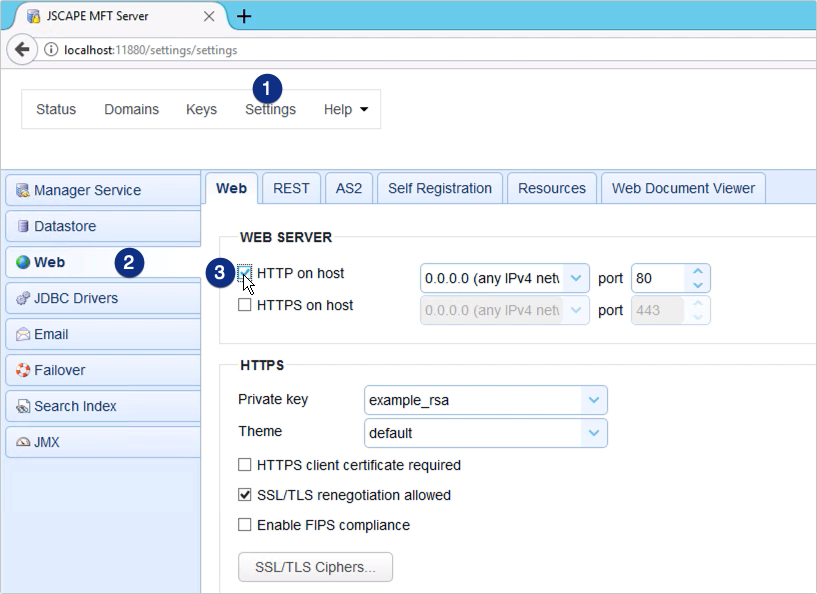817x594 pixels.
Task: Go to the Status page
Action: [56, 109]
